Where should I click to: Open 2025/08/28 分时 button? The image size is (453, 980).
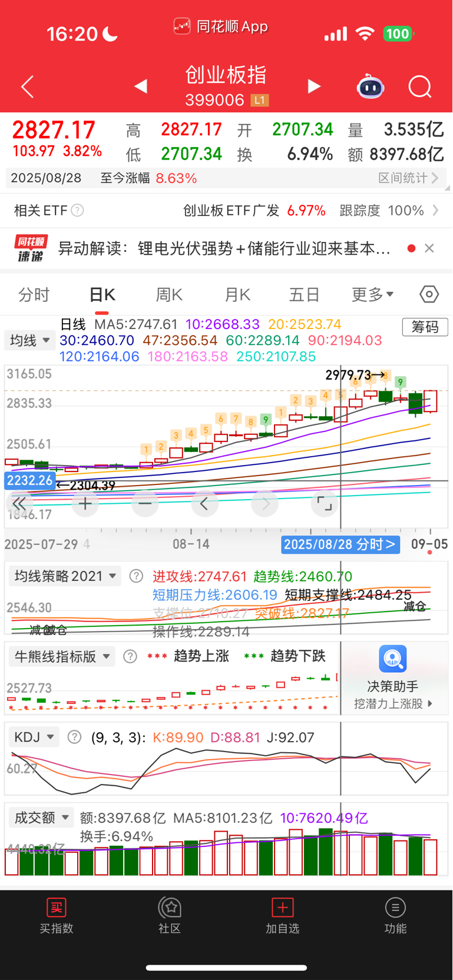coord(340,544)
